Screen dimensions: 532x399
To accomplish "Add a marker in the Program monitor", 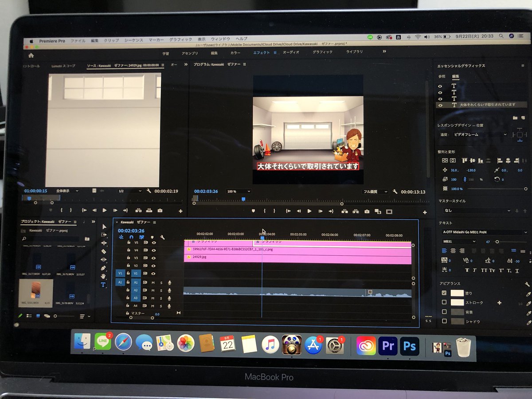I will [x=253, y=211].
